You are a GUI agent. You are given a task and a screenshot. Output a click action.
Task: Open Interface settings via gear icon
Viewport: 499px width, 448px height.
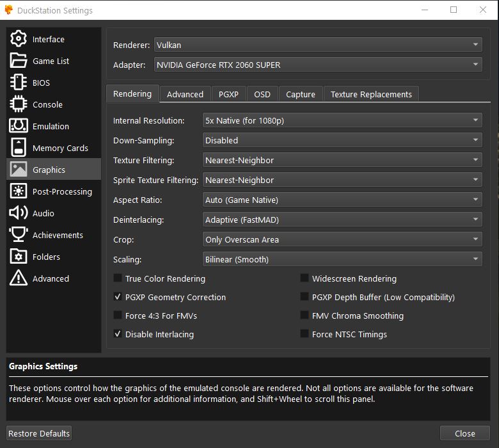click(x=19, y=39)
